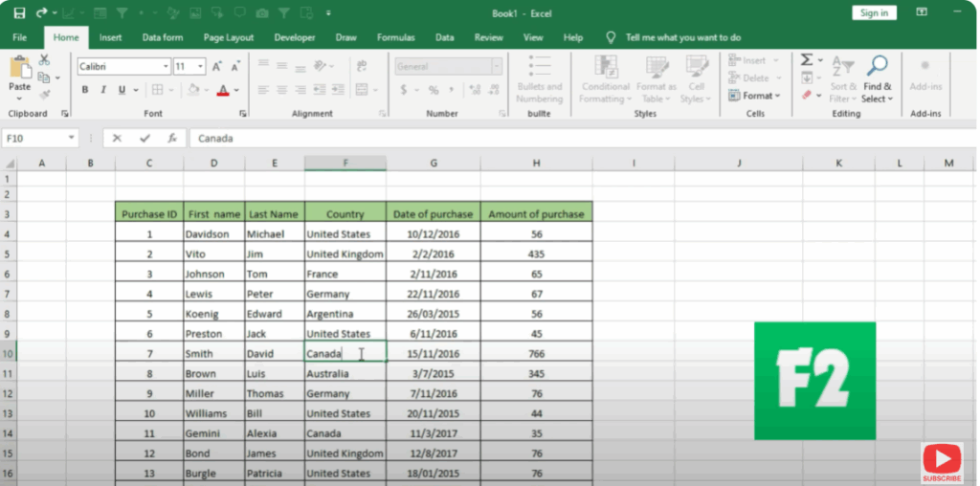Confirm the entry with the checkmark icon
980x486 pixels.
(x=145, y=138)
